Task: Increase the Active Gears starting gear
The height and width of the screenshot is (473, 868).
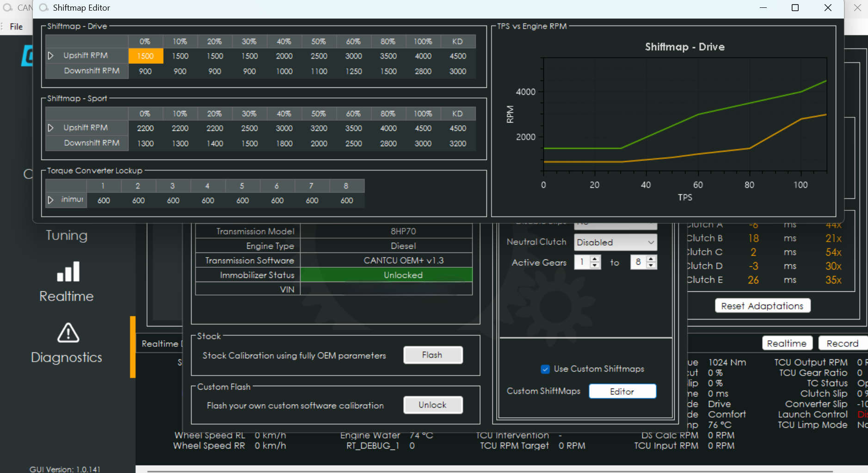Action: click(x=595, y=259)
